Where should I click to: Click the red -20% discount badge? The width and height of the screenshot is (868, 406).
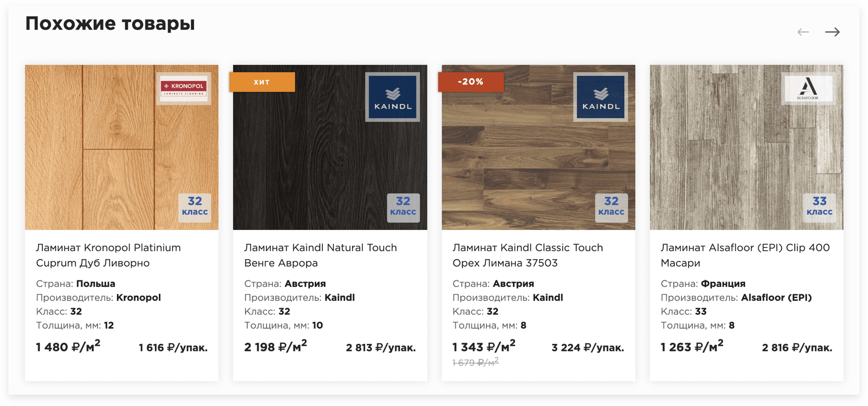click(x=471, y=82)
